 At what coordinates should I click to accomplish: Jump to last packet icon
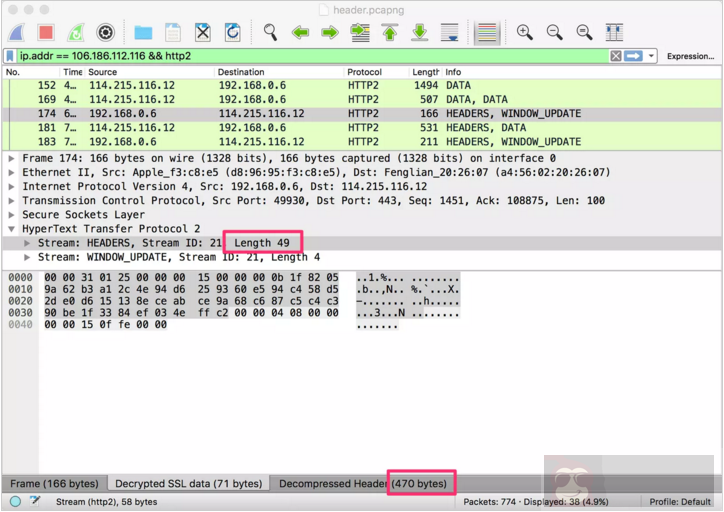point(420,33)
